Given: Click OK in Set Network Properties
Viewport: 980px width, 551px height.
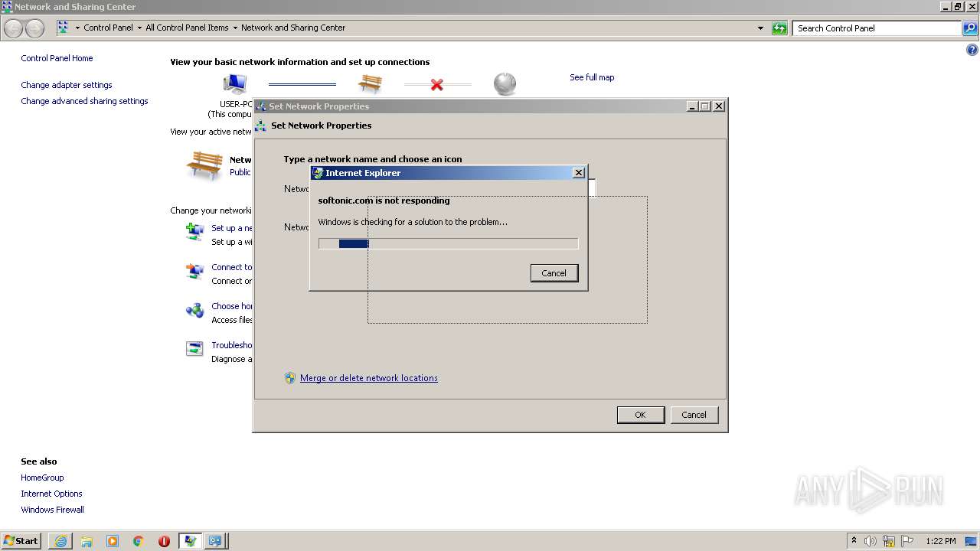Looking at the screenshot, I should point(640,415).
